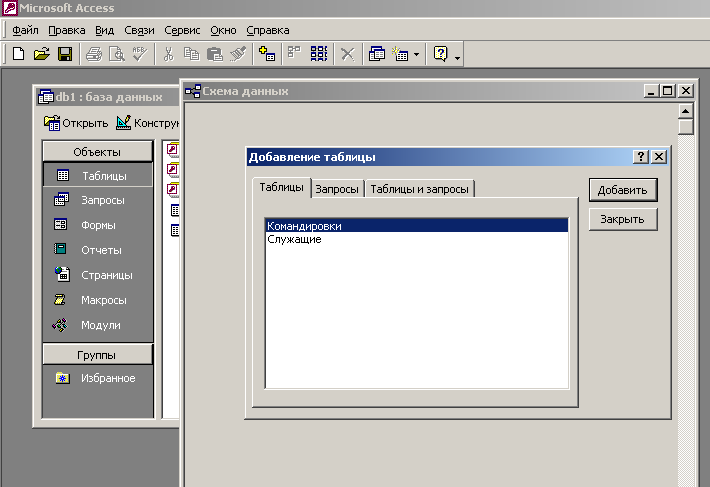Click the New Object table icon

click(400, 54)
